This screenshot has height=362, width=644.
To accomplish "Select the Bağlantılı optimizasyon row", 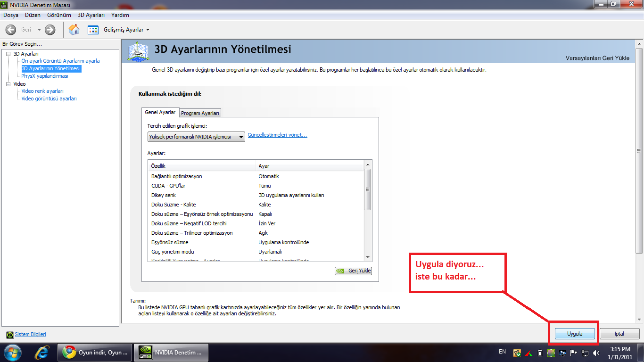I will 256,176.
